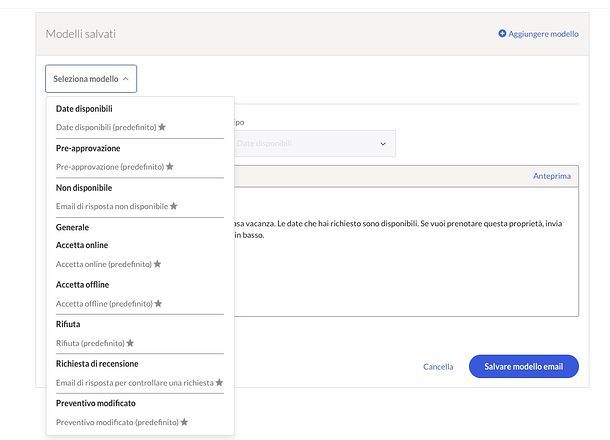
Task: Click star next to Email di risposta per controllare
Action: [x=219, y=382]
